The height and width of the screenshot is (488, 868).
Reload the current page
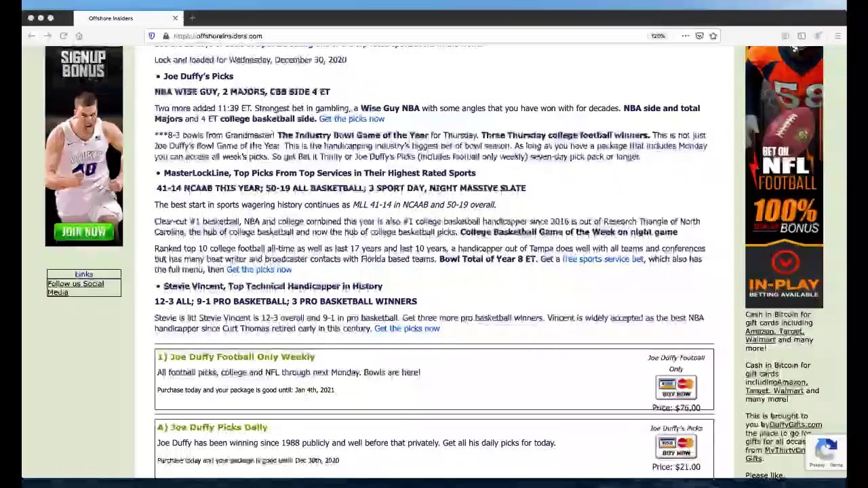(63, 36)
